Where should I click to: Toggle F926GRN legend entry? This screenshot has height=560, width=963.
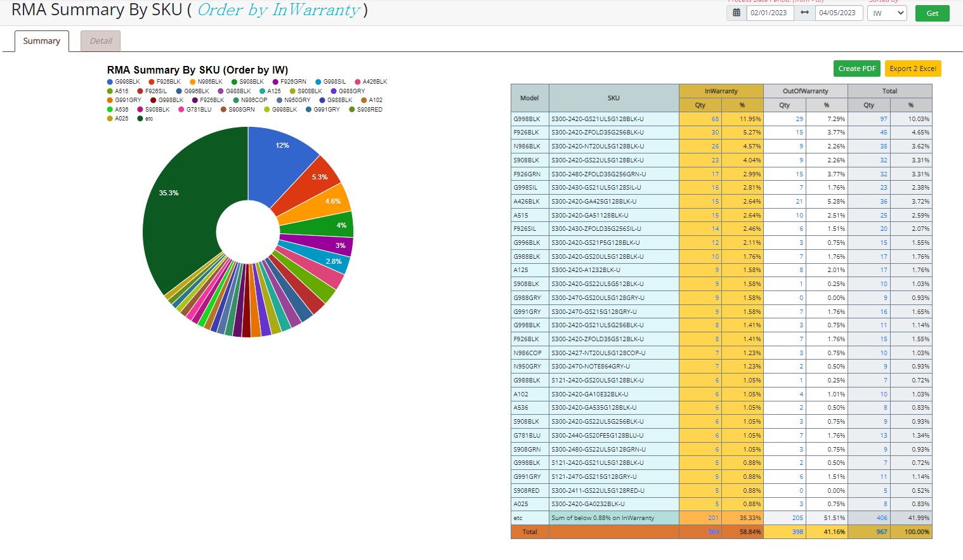point(289,82)
